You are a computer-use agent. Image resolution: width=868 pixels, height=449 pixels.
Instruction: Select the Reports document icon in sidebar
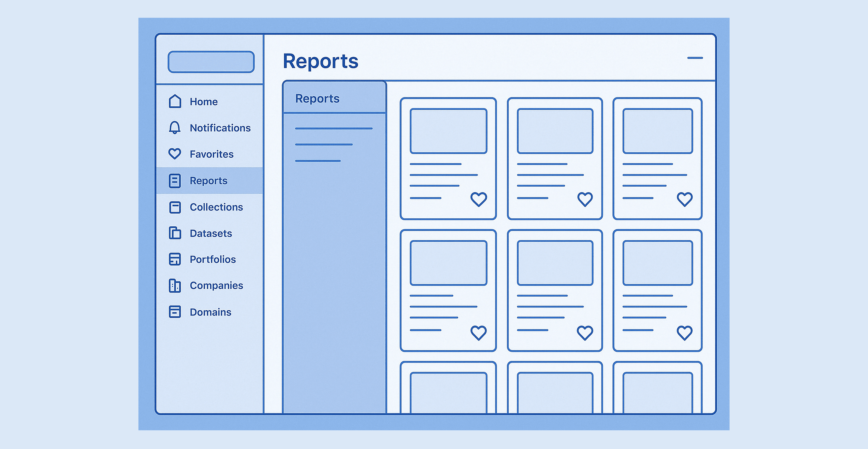[x=174, y=181]
